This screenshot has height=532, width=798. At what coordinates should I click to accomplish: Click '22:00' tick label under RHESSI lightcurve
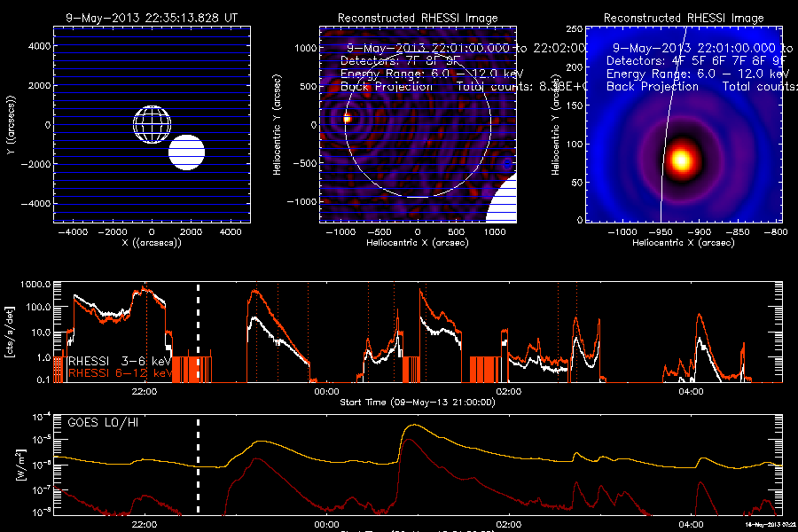pyautogui.click(x=144, y=391)
